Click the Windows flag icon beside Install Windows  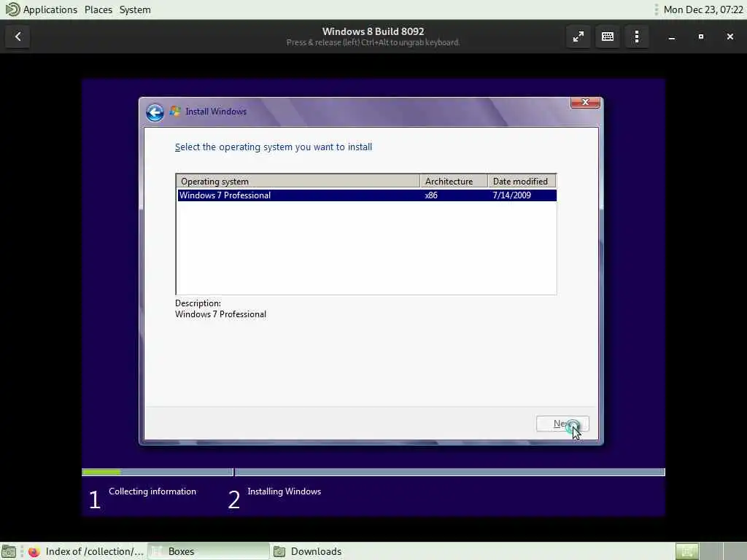[175, 112]
